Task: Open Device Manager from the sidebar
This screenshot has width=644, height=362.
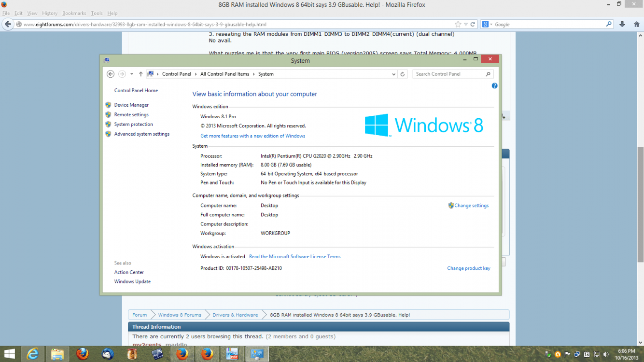Action: (x=131, y=105)
